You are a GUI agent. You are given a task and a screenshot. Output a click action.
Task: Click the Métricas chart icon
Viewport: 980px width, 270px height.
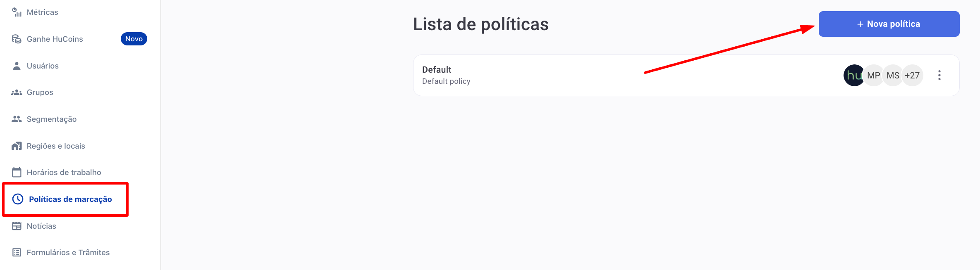click(17, 12)
